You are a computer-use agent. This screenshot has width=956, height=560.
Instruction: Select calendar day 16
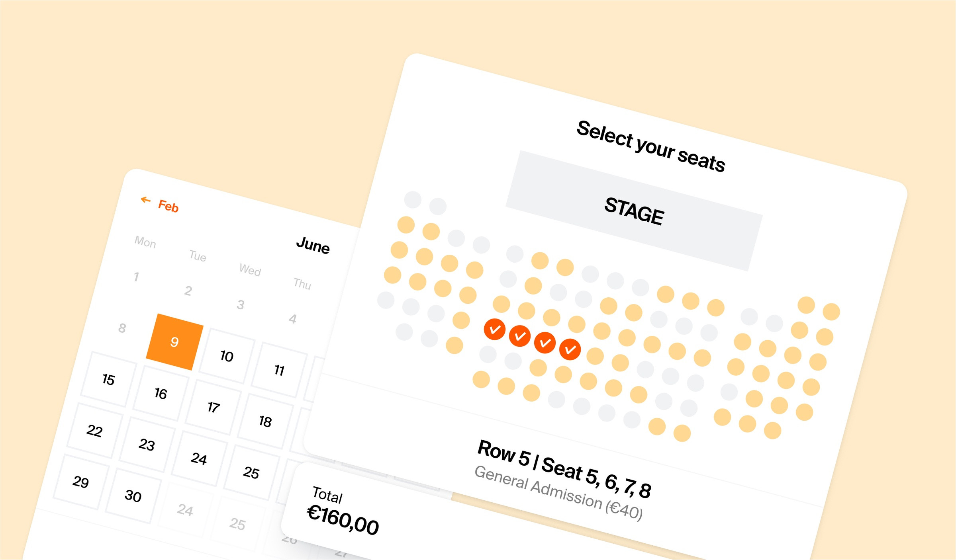(x=161, y=393)
